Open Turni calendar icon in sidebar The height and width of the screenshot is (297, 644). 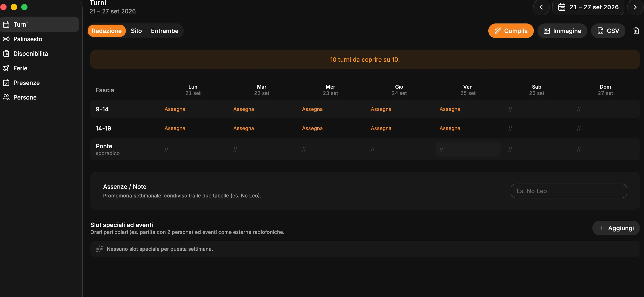click(x=6, y=25)
